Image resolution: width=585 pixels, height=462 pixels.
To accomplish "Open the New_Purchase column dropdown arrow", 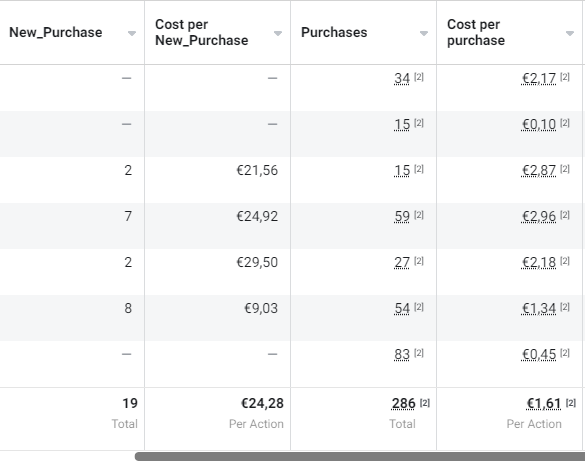I will pyautogui.click(x=131, y=34).
